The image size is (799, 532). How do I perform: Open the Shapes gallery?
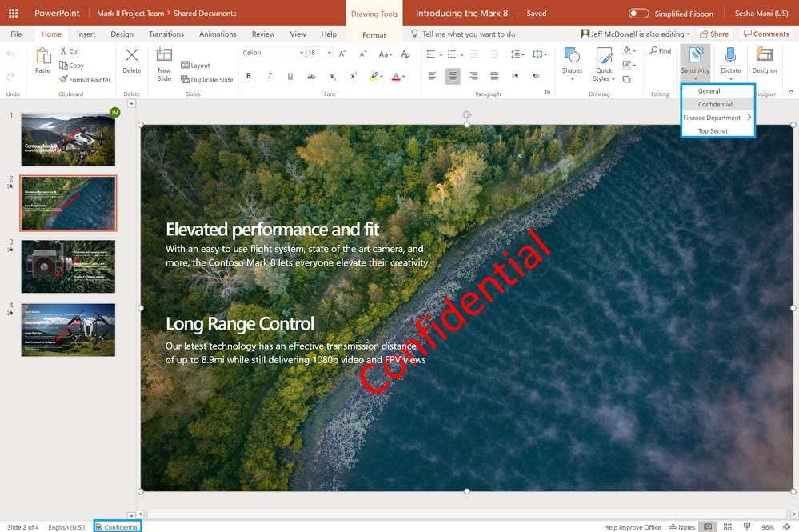click(572, 62)
